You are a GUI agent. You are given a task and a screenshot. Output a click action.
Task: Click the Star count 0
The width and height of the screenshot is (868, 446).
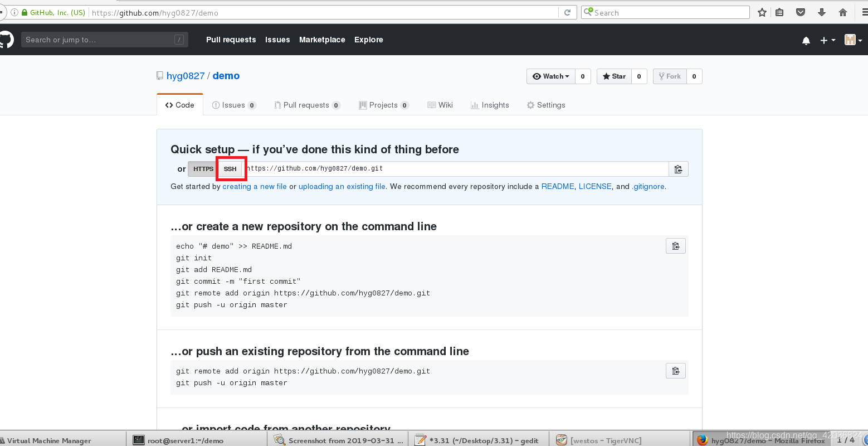[639, 76]
